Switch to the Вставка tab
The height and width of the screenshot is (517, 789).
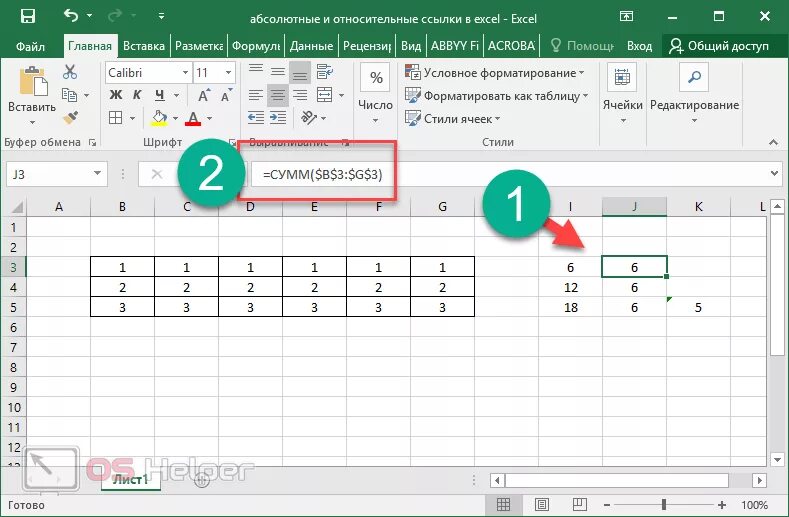pos(144,46)
